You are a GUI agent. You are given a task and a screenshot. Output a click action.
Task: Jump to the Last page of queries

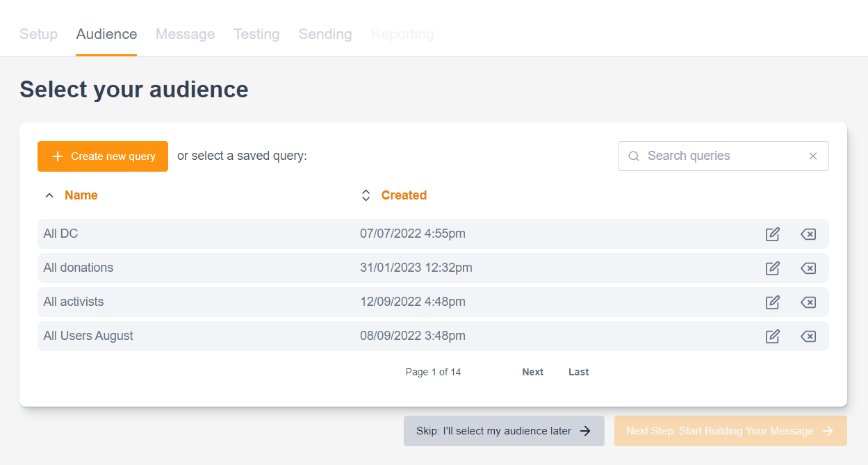coord(578,372)
